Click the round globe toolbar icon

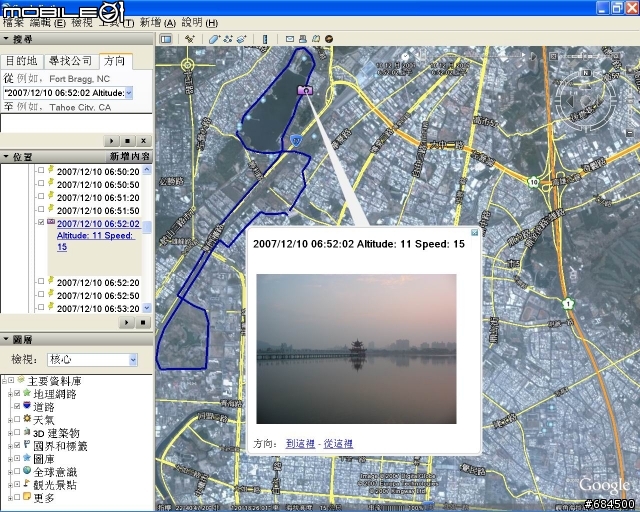click(329, 39)
